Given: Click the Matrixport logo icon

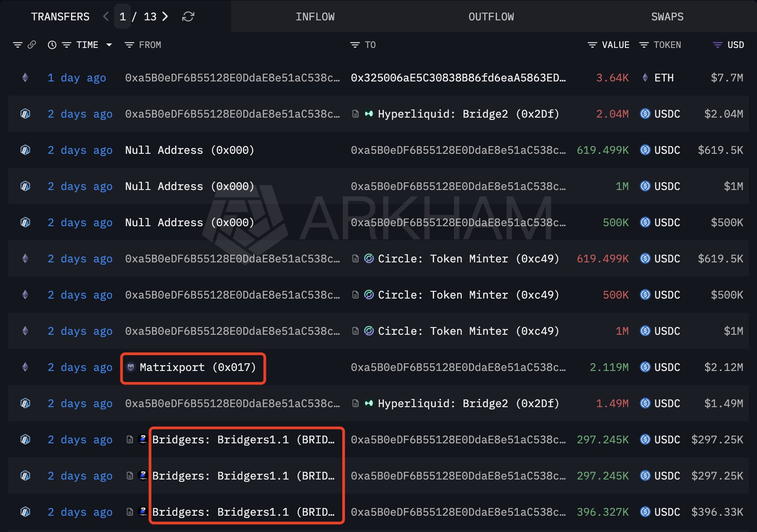Looking at the screenshot, I should 131,367.
